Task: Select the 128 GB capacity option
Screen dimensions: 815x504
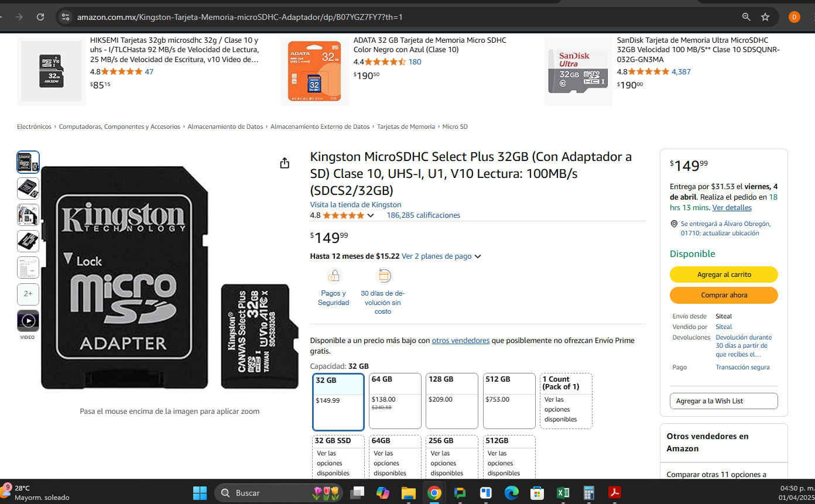Action: coord(452,401)
